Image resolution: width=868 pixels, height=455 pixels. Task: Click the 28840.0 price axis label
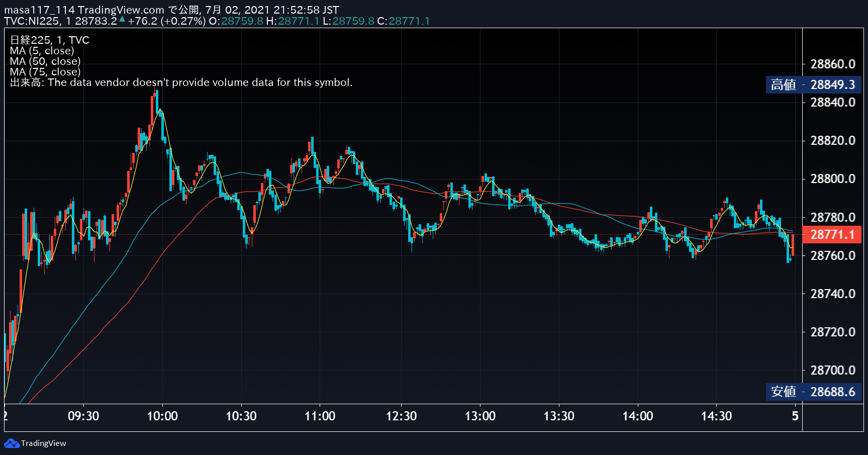pos(833,103)
